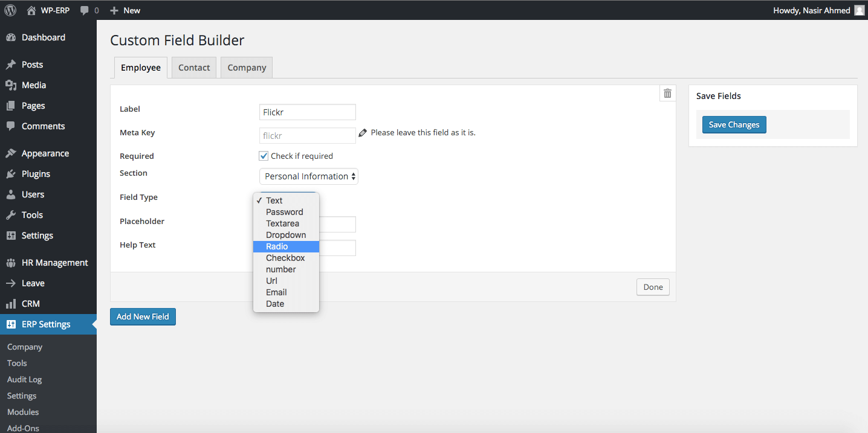This screenshot has width=868, height=433.
Task: Click the trash icon to delete this field
Action: [667, 93]
